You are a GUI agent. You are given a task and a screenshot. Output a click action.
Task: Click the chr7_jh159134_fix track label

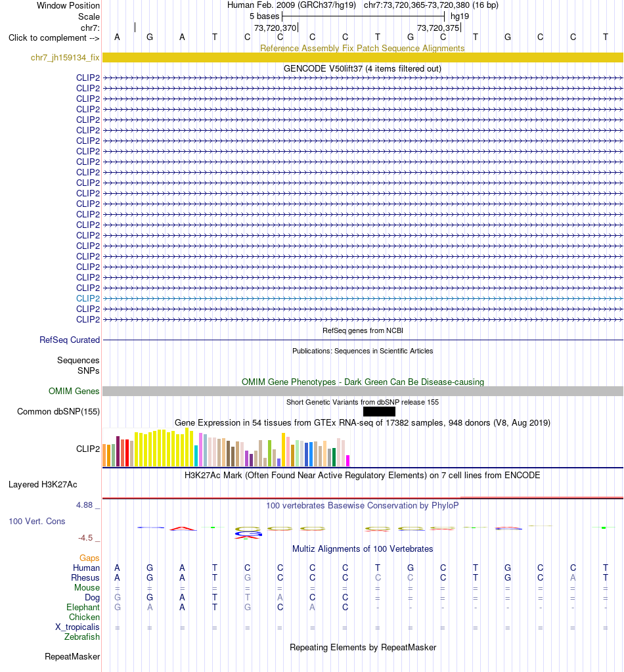(65, 57)
